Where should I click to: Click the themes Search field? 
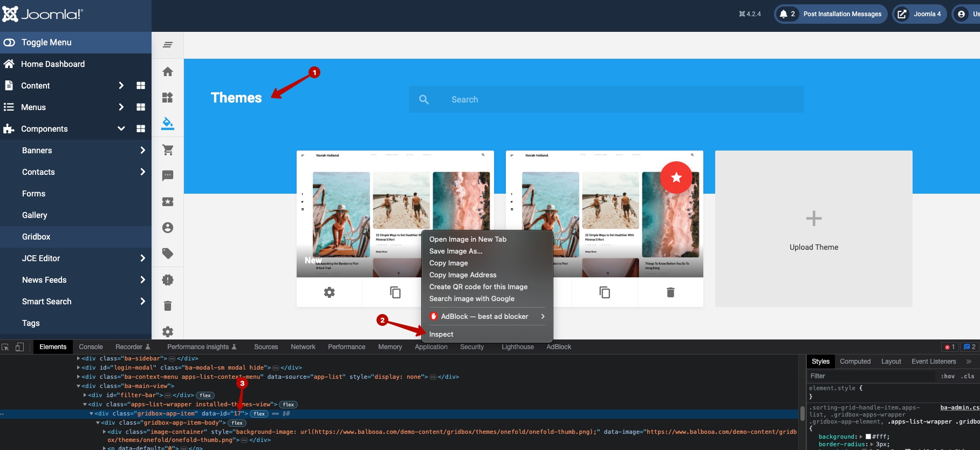[606, 99]
